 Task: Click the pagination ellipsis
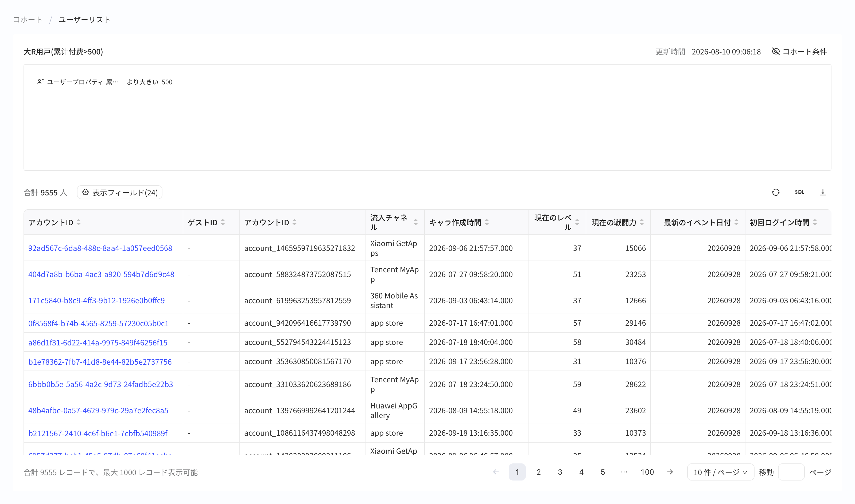pos(624,472)
